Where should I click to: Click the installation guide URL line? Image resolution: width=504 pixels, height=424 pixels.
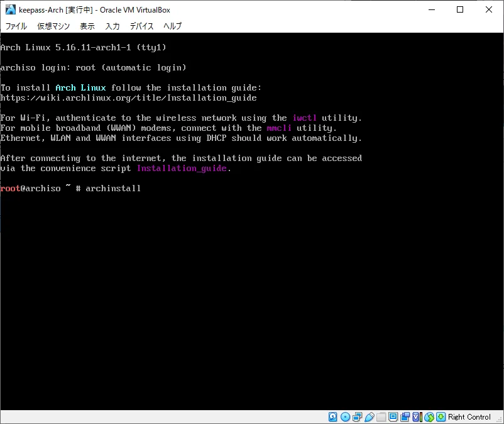[129, 98]
